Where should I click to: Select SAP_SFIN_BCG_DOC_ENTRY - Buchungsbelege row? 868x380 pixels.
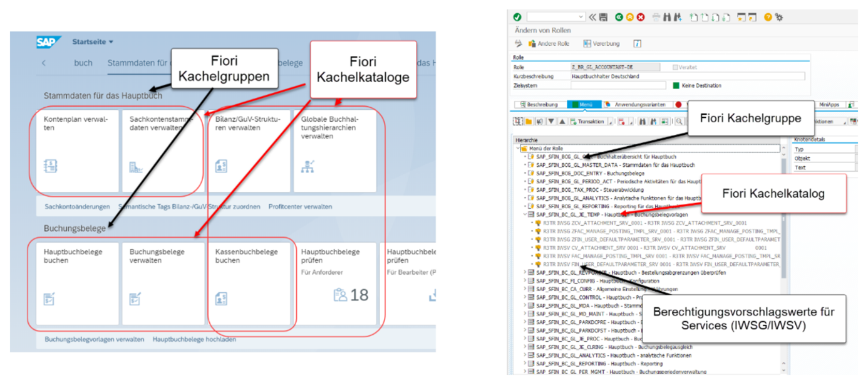pyautogui.click(x=586, y=173)
